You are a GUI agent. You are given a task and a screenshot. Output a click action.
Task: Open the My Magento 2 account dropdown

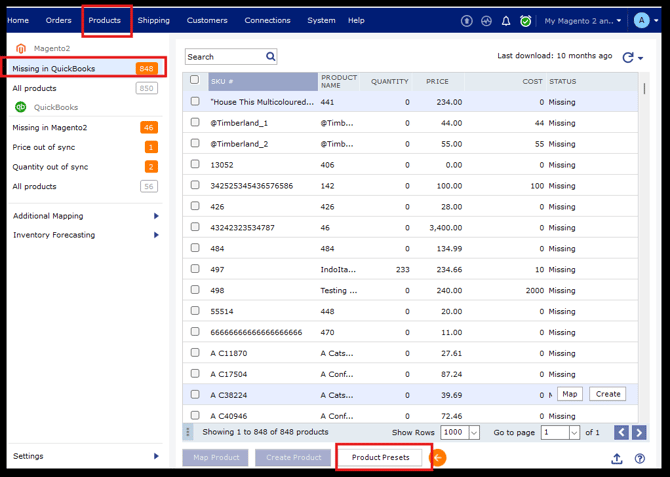tap(583, 21)
